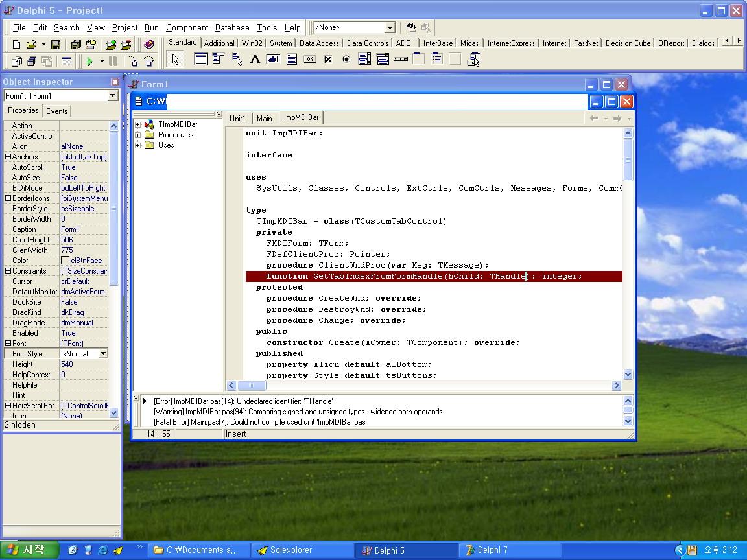747x560 pixels.
Task: Select the Label component in palette
Action: [x=255, y=60]
